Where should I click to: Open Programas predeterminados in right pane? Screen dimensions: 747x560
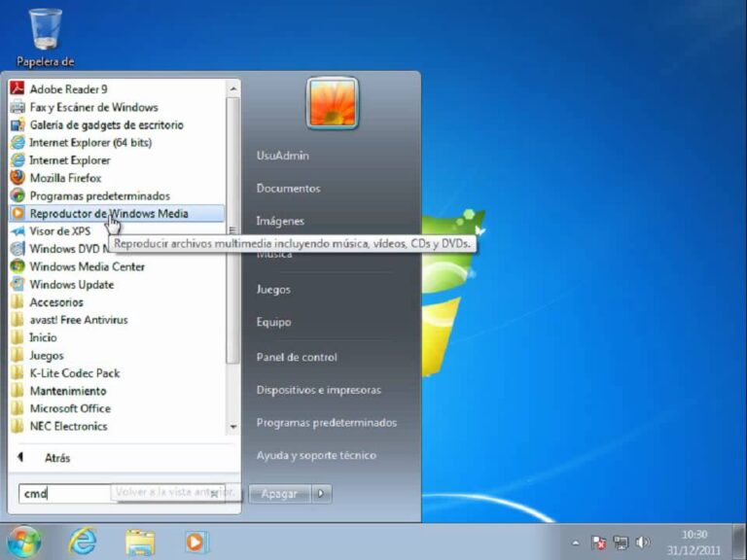pyautogui.click(x=327, y=422)
